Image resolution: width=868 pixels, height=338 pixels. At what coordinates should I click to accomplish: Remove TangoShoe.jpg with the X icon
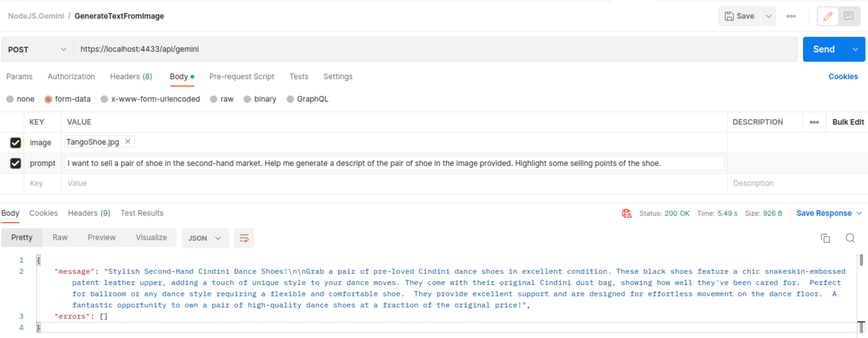coord(128,142)
